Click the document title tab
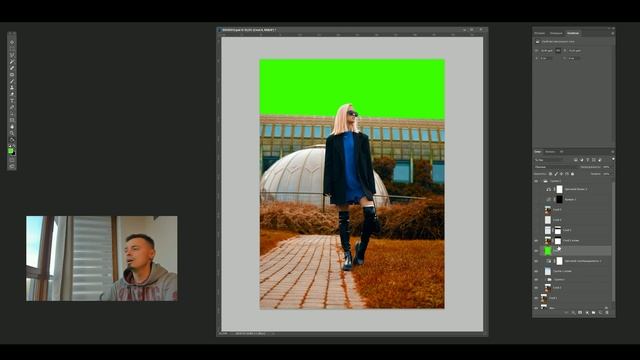640x360 pixels. point(249,30)
